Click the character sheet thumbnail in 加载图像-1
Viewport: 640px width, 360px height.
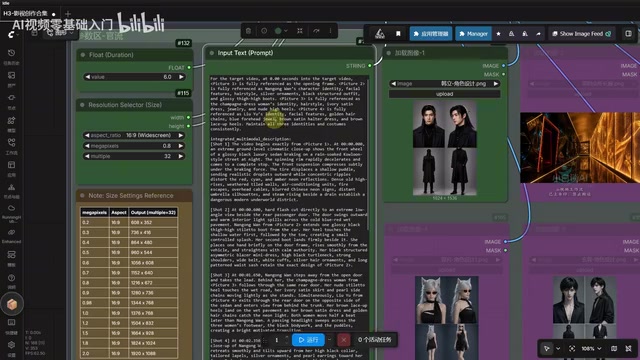point(444,148)
